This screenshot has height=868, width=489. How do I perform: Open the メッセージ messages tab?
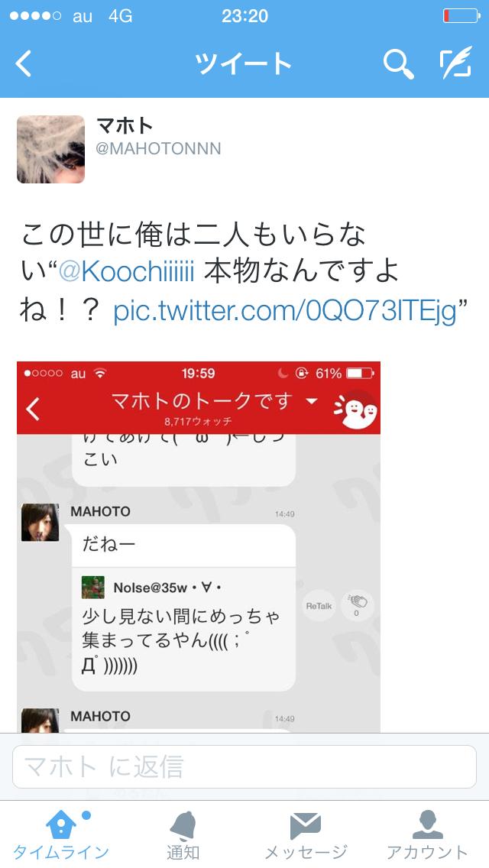pyautogui.click(x=306, y=836)
